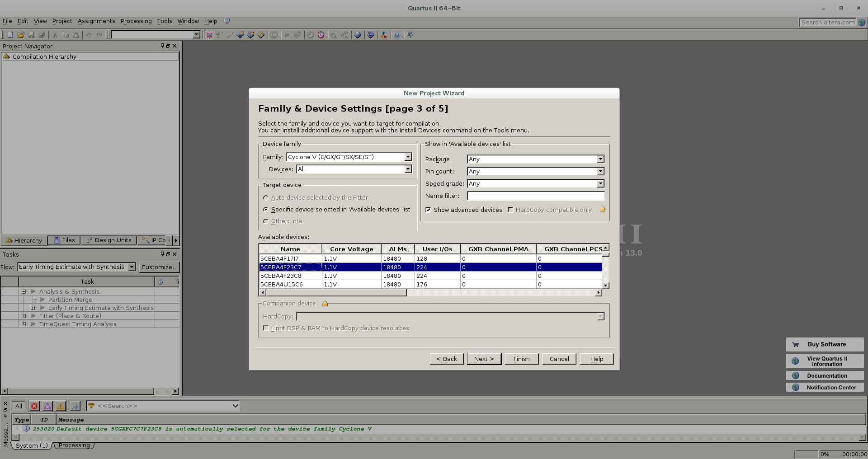Image resolution: width=868 pixels, height=459 pixels.
Task: Open the Processing menu
Action: tap(136, 21)
